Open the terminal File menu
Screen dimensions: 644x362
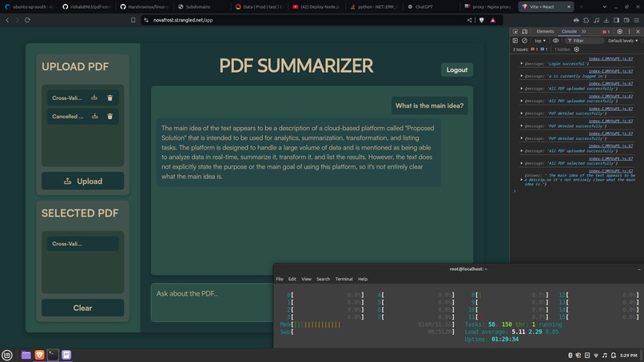pos(280,279)
